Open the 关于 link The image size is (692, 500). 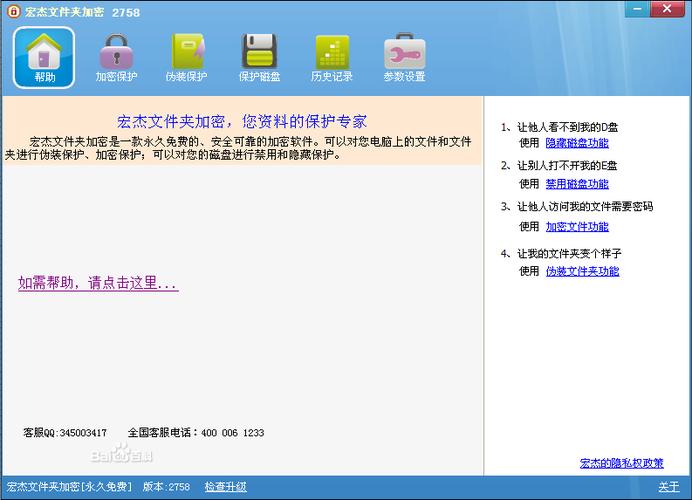[669, 487]
